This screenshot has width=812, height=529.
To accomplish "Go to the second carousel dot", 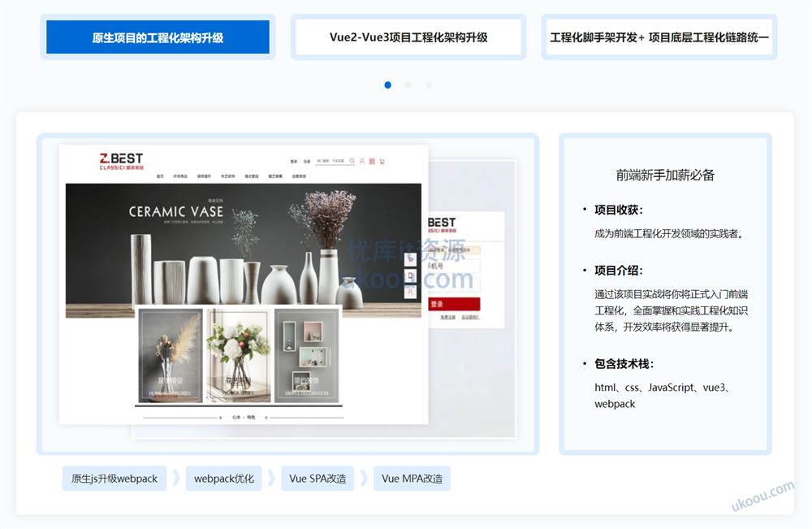I will [x=408, y=85].
